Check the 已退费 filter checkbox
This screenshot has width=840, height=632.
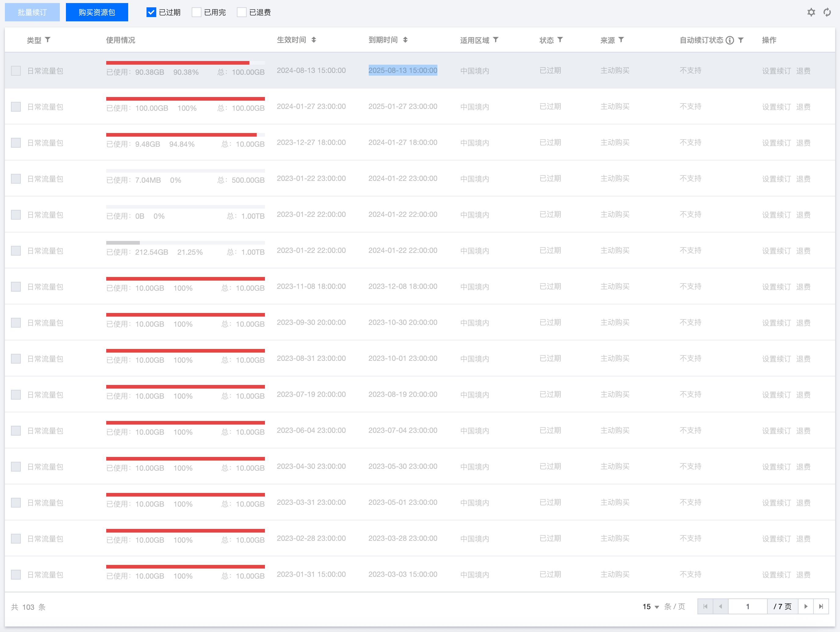[241, 12]
